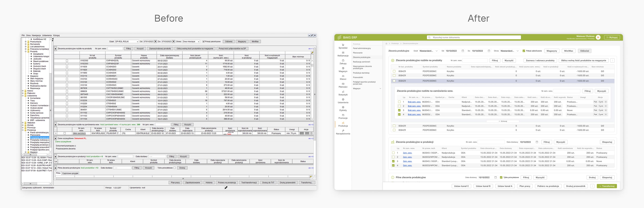Check product 6102302 checkbox in Before table
644x208 pixels.
pyautogui.click(x=67, y=61)
